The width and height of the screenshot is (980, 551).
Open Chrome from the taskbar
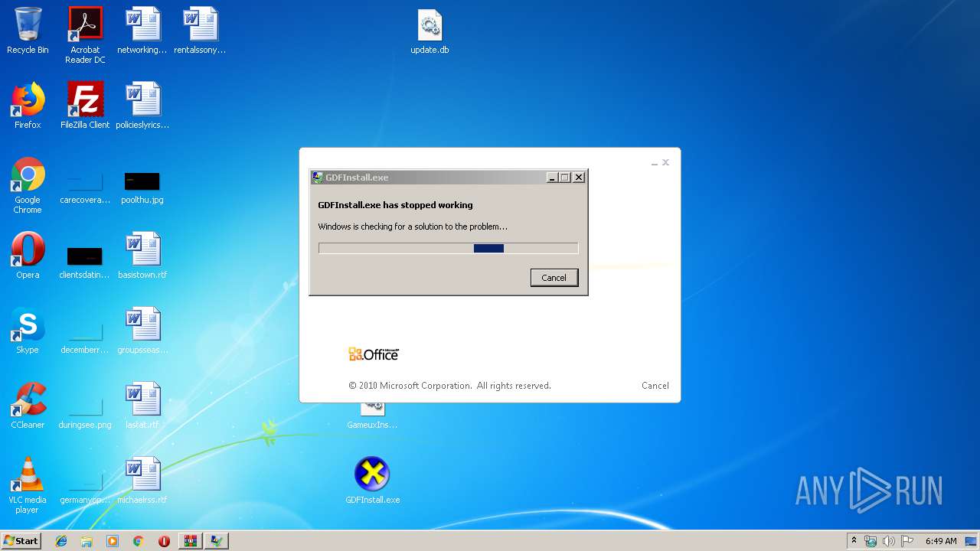click(x=138, y=541)
